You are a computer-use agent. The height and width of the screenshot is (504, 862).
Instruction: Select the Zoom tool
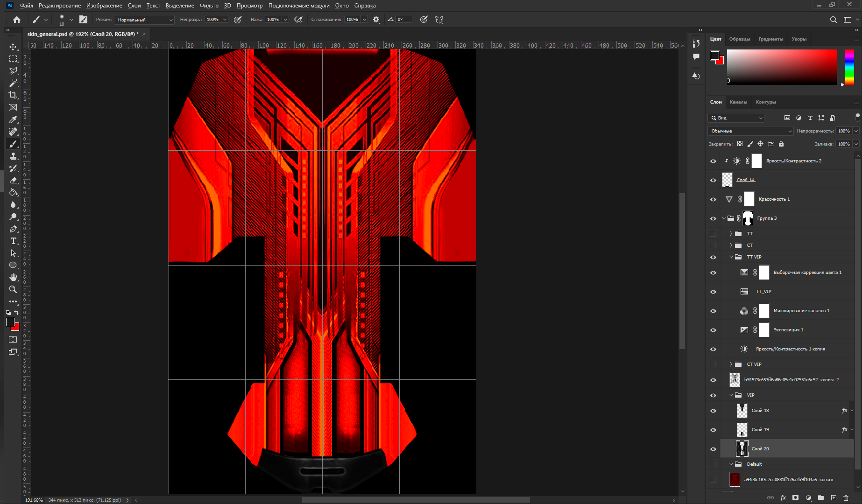[13, 289]
